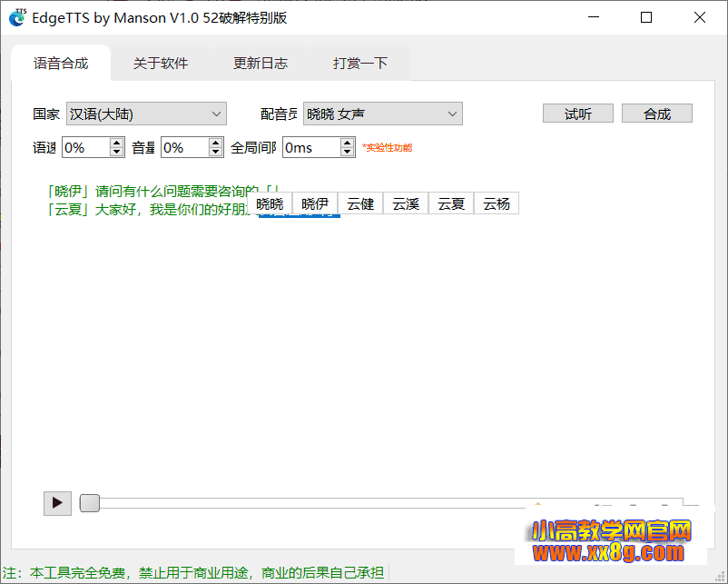Choose the 晓晓 voice tag
Image resolution: width=728 pixels, height=584 pixels.
[x=270, y=204]
